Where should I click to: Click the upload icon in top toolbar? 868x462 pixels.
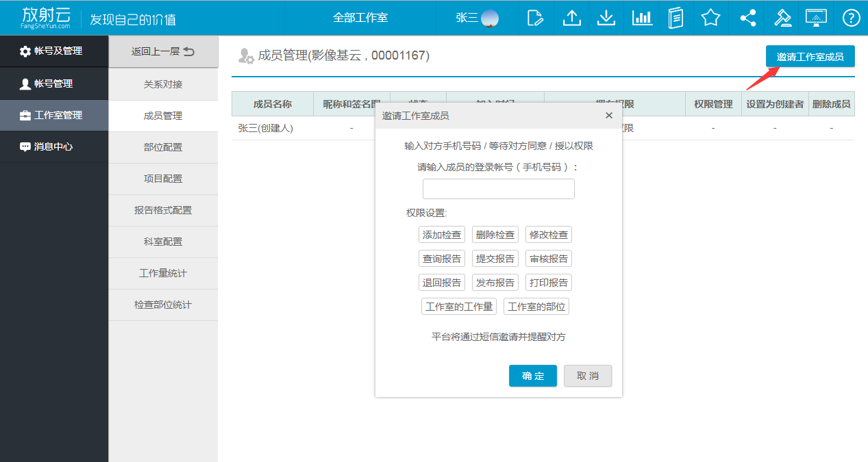(571, 18)
